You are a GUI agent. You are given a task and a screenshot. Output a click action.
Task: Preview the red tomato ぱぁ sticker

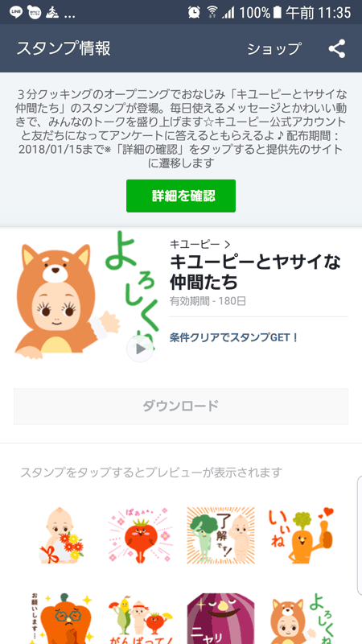click(140, 535)
